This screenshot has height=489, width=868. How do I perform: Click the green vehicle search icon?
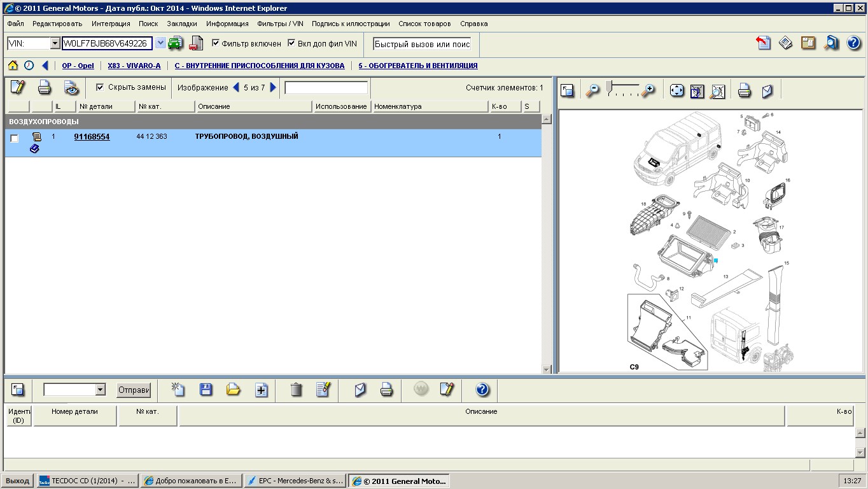click(x=176, y=43)
